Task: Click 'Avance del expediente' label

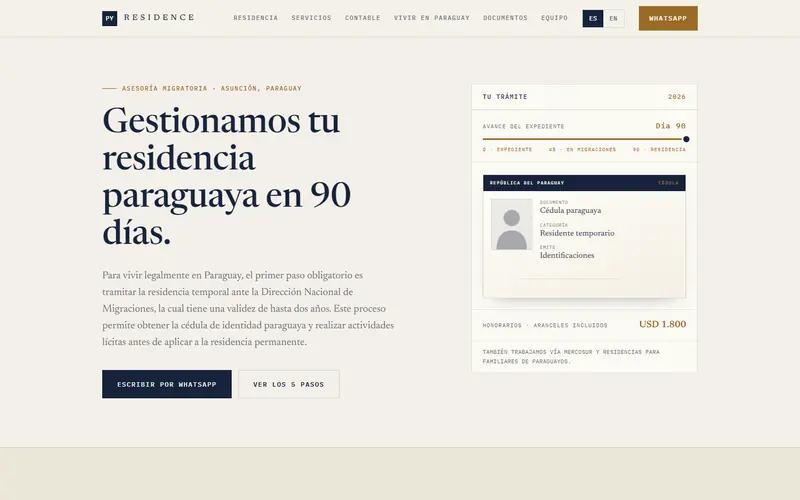Action: coord(523,126)
